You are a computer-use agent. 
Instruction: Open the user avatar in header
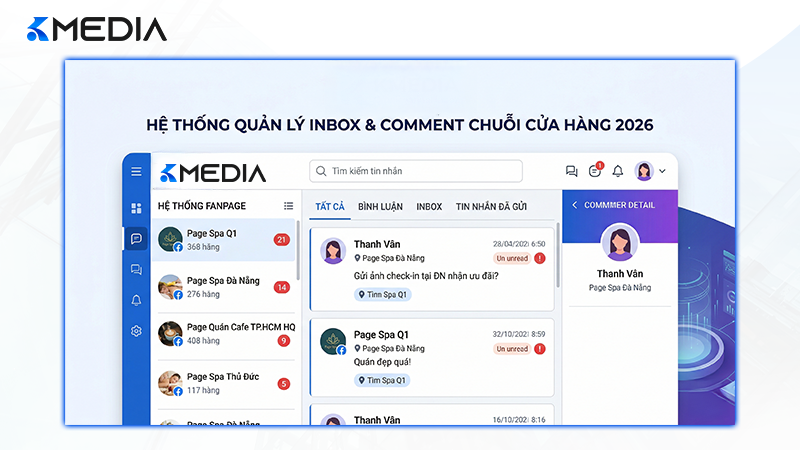pyautogui.click(x=644, y=171)
